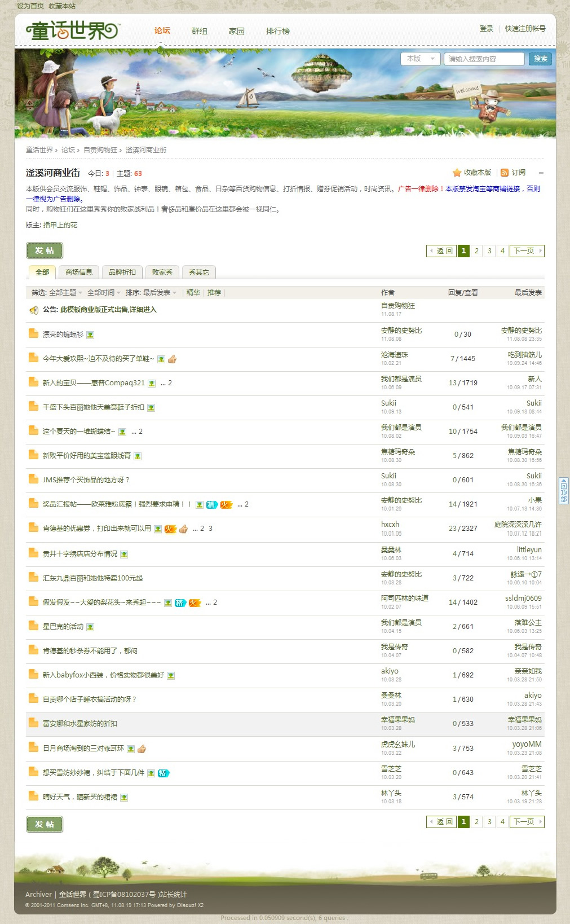
Task: Go to page 4 in bottom pagination
Action: click(502, 822)
